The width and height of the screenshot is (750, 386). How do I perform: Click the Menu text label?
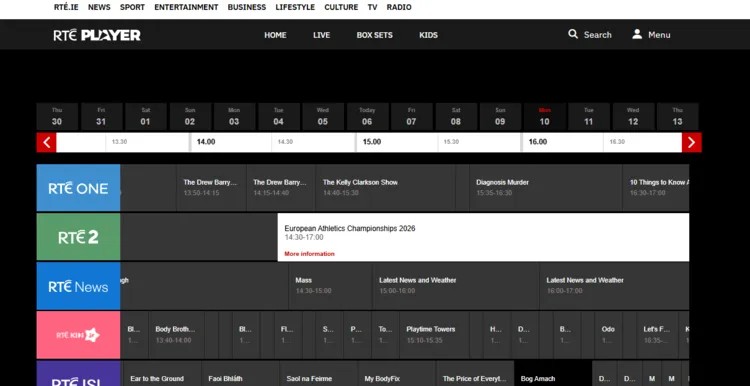point(659,35)
